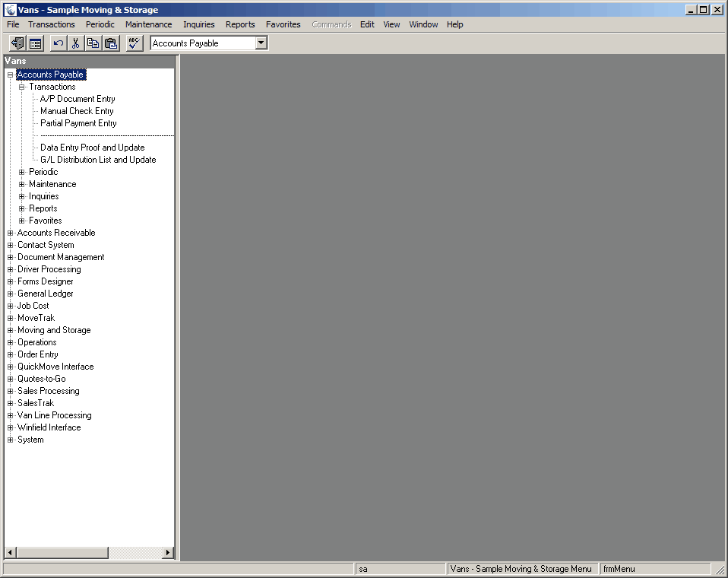
Task: Open the Maintenance menu in menu bar
Action: pyautogui.click(x=149, y=24)
